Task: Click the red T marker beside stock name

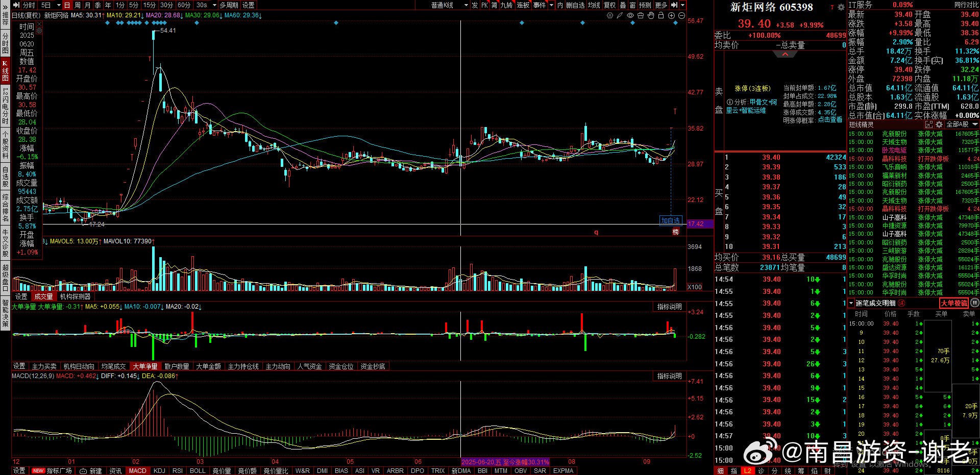Action: [832, 7]
